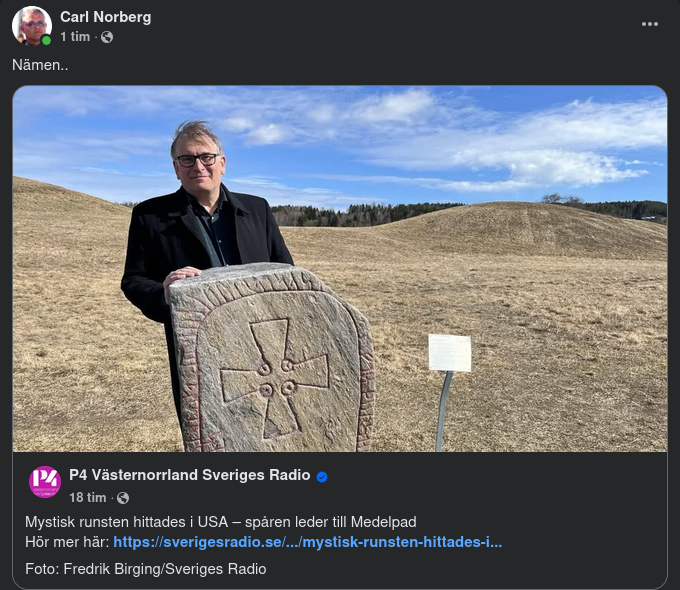Click the 18 tim shared post timestamp

coord(88,498)
